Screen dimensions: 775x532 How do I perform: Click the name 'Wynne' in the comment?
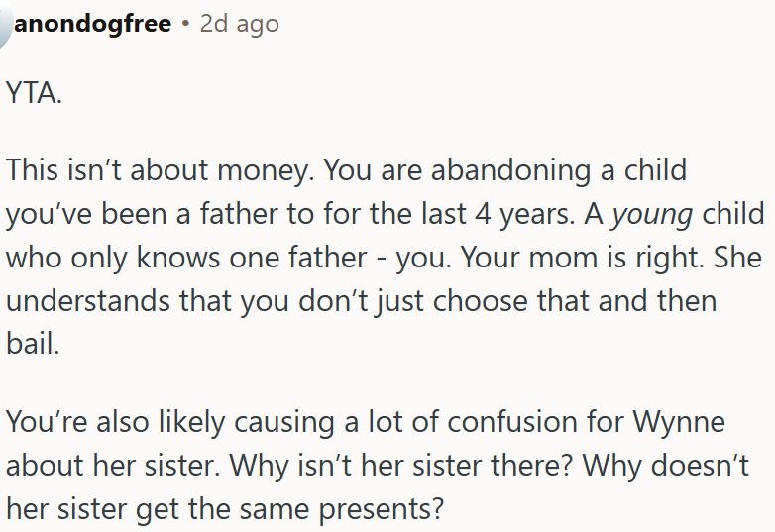click(x=679, y=423)
